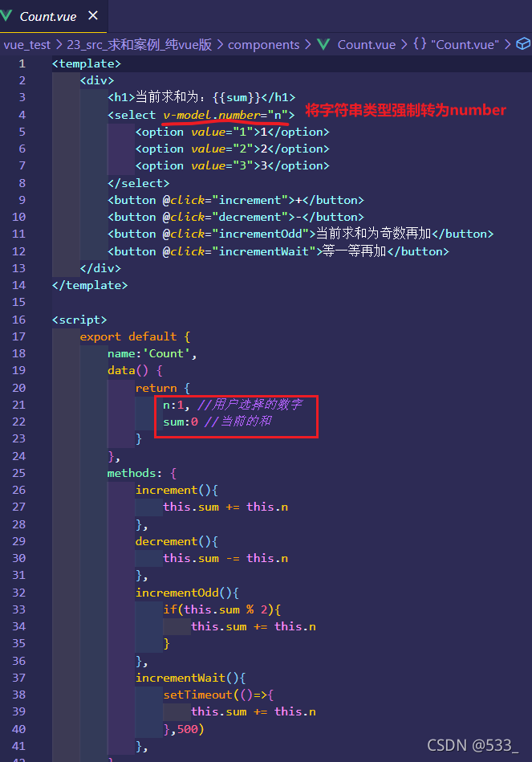Click the Count.vue file breadcrumb

(x=367, y=45)
